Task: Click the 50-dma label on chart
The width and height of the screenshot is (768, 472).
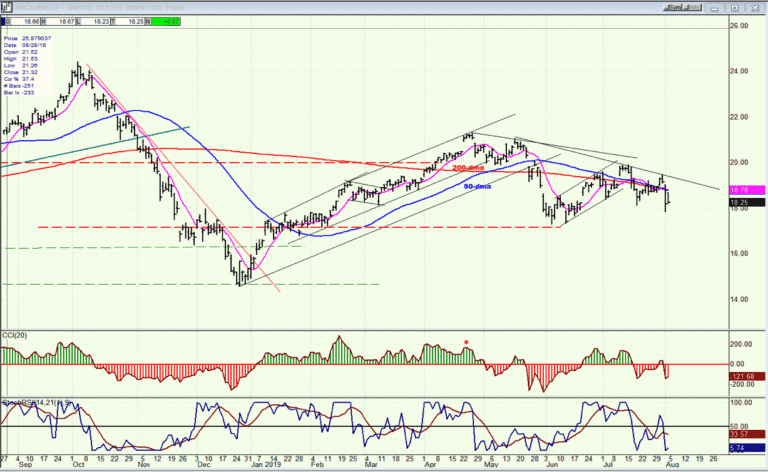Action: 477,187
